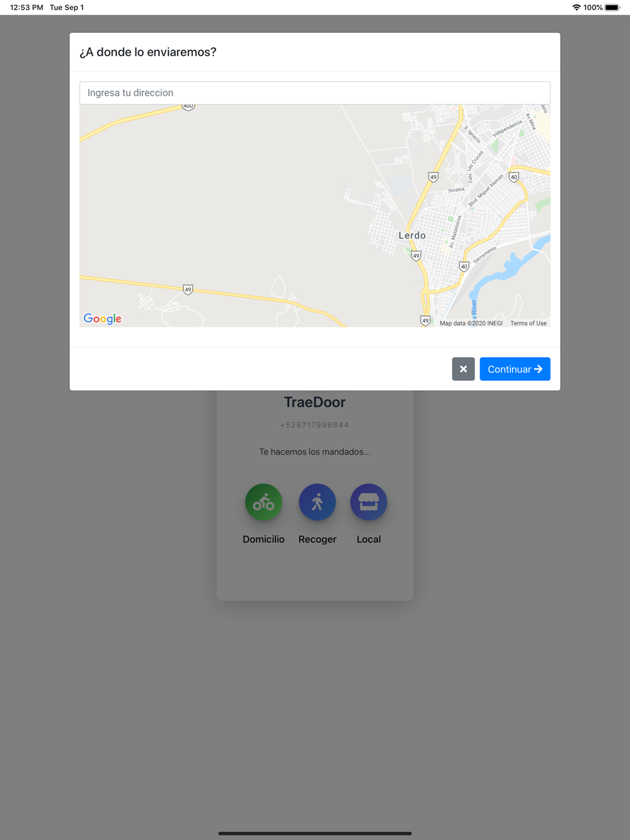The image size is (630, 840).
Task: Tap the TraeDoor business title
Action: tap(314, 402)
